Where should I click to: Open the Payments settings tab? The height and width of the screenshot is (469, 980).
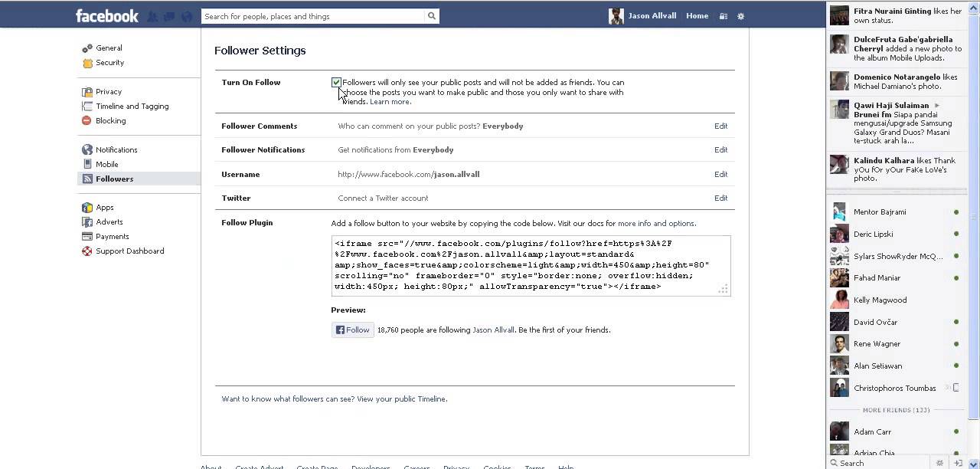[x=113, y=237]
